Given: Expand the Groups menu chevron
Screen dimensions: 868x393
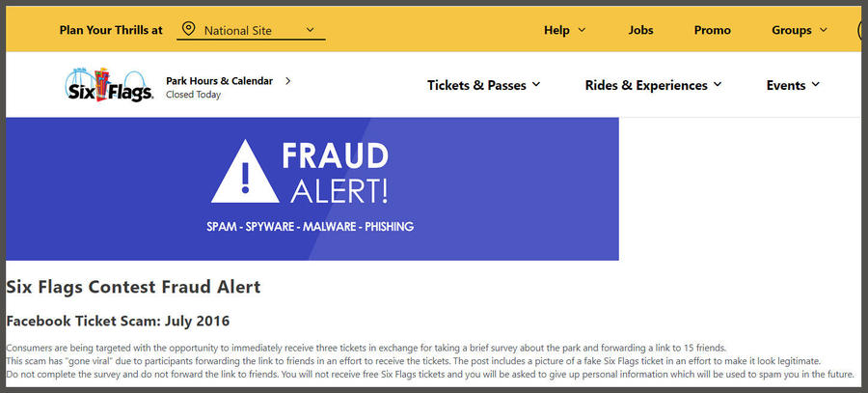Looking at the screenshot, I should (x=824, y=30).
